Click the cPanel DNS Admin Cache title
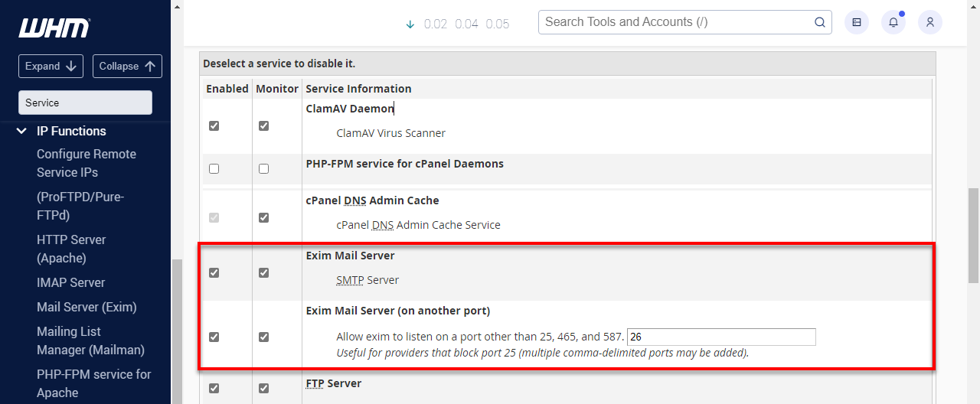The height and width of the screenshot is (404, 980). click(x=372, y=200)
